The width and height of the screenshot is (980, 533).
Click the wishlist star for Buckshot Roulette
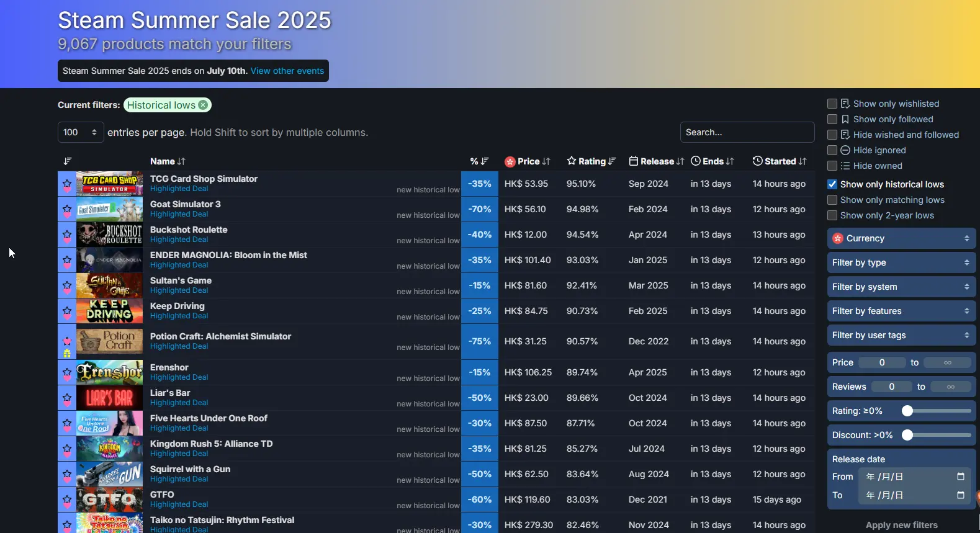[67, 235]
